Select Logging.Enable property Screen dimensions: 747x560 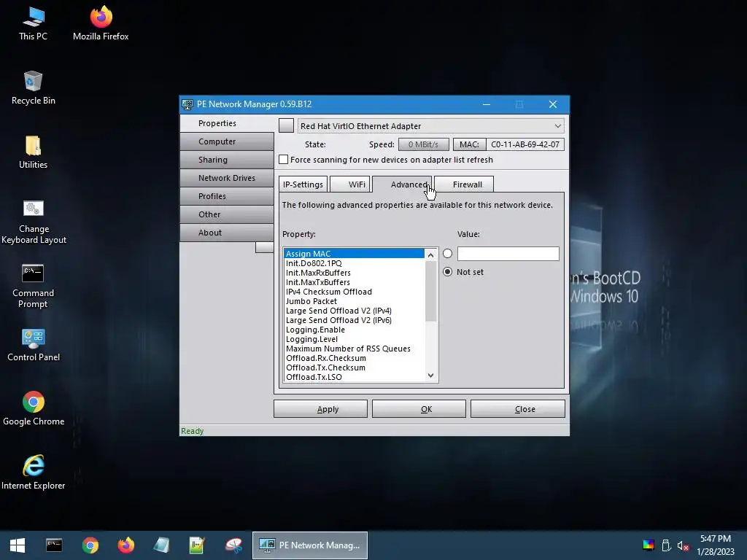[x=354, y=330]
